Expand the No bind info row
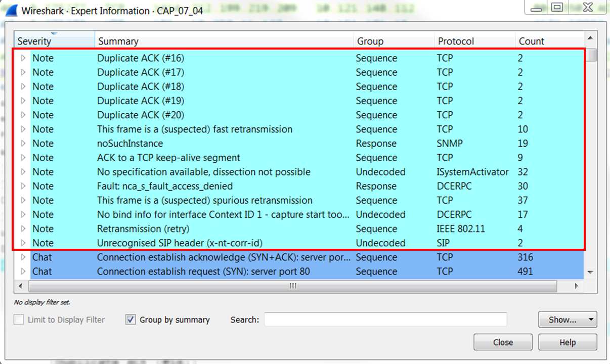610x364 pixels. [x=23, y=214]
